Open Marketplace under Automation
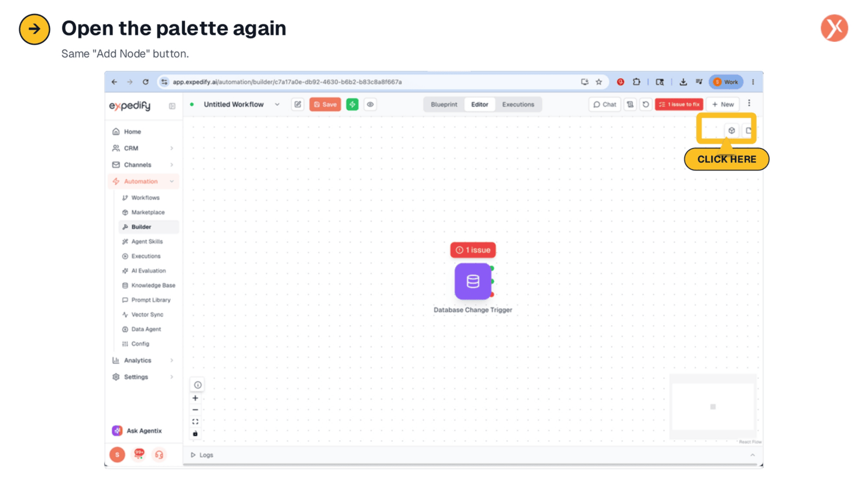Viewport: 868px width, 488px height. pos(149,213)
